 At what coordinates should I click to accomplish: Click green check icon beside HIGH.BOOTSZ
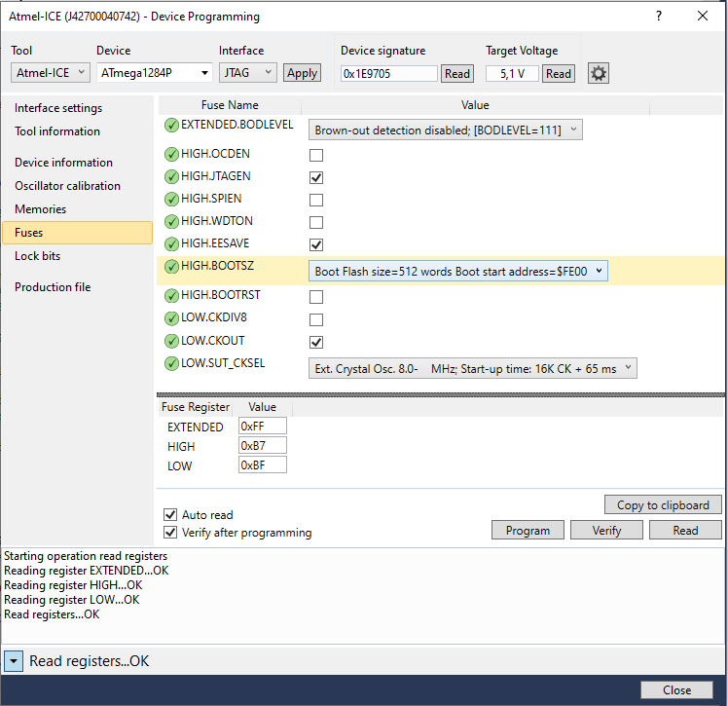(x=171, y=267)
